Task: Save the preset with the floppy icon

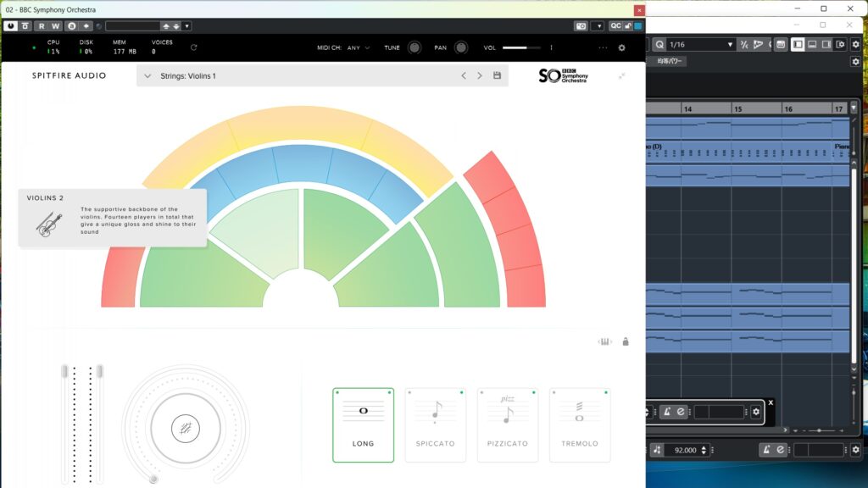Action: 497,75
